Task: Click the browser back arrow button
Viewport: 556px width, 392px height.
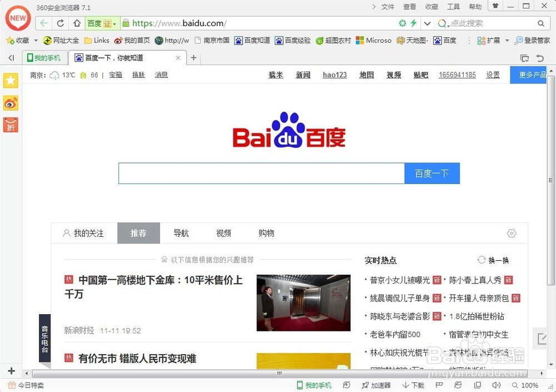Action: click(44, 23)
